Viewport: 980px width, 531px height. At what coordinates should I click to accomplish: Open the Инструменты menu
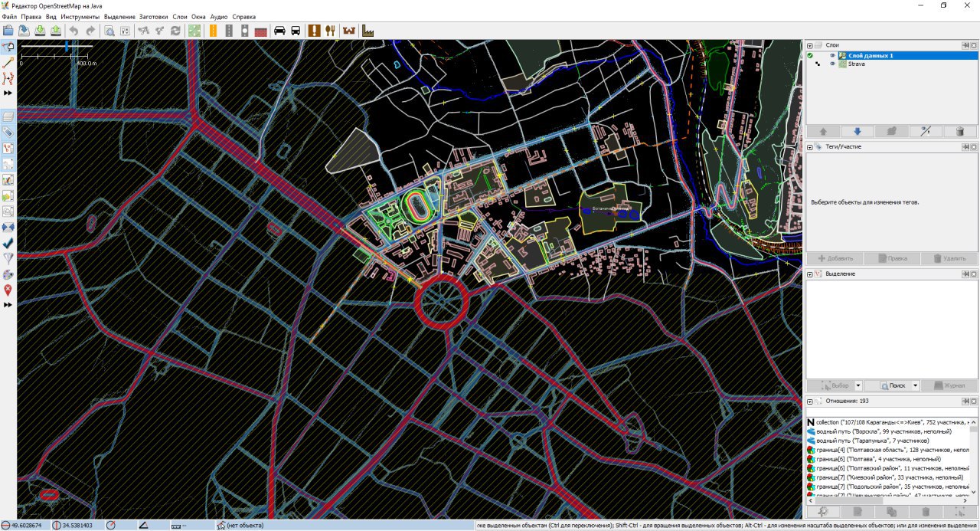click(x=80, y=16)
